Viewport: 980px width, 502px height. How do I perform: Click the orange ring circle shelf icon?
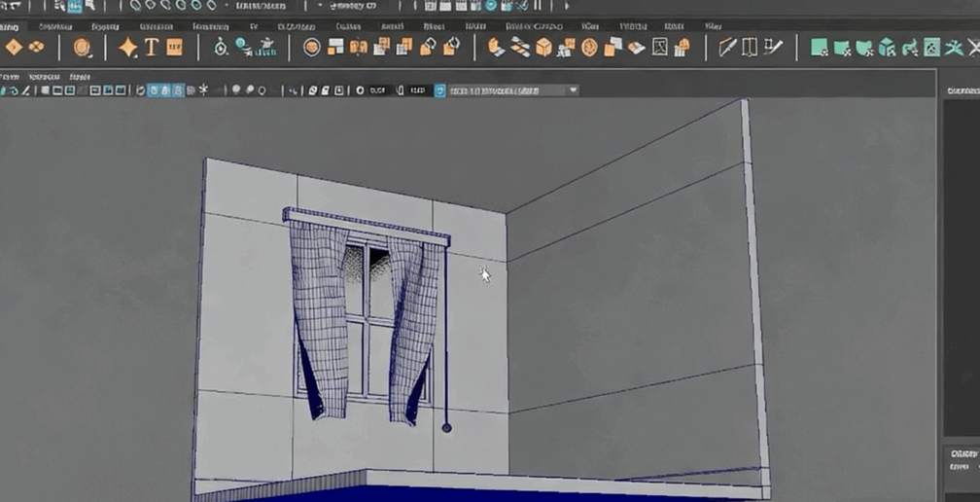pyautogui.click(x=311, y=47)
